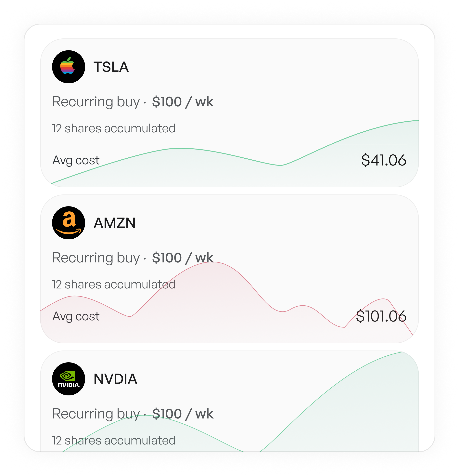Click AMZN 12 shares accumulated text
459x476 pixels.
click(114, 284)
